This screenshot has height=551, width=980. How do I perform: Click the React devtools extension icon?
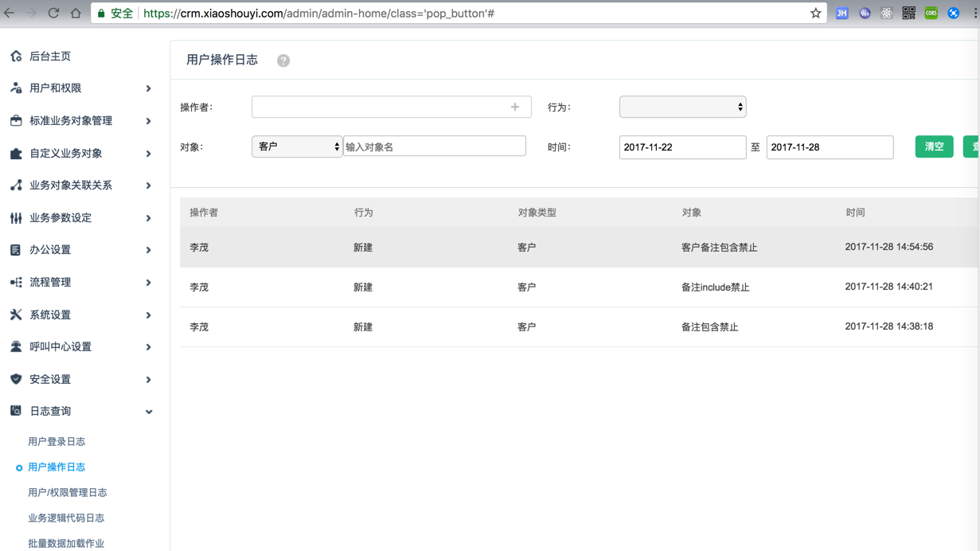click(x=886, y=14)
